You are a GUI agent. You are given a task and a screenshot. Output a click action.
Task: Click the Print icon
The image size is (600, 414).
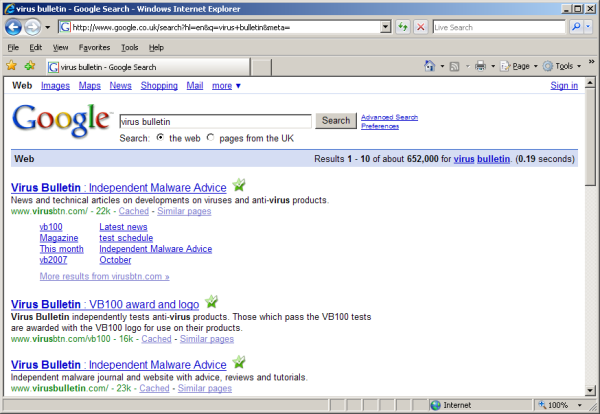click(x=480, y=66)
